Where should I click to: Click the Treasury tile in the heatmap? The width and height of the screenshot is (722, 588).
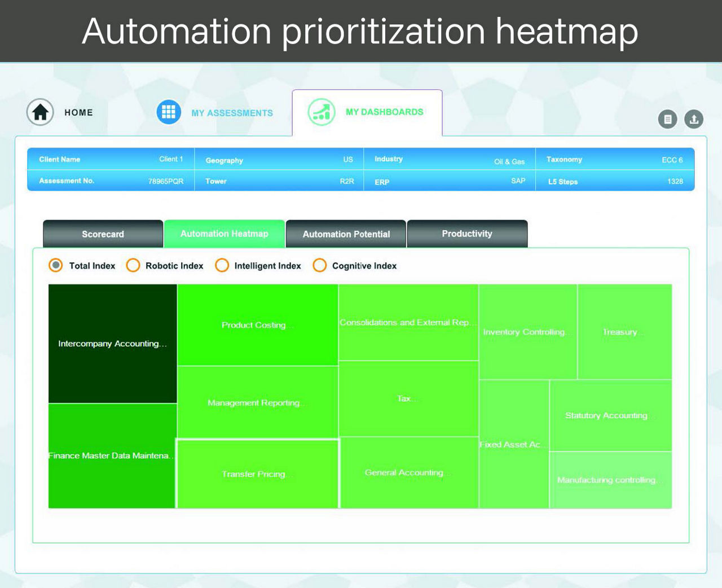[x=625, y=332]
